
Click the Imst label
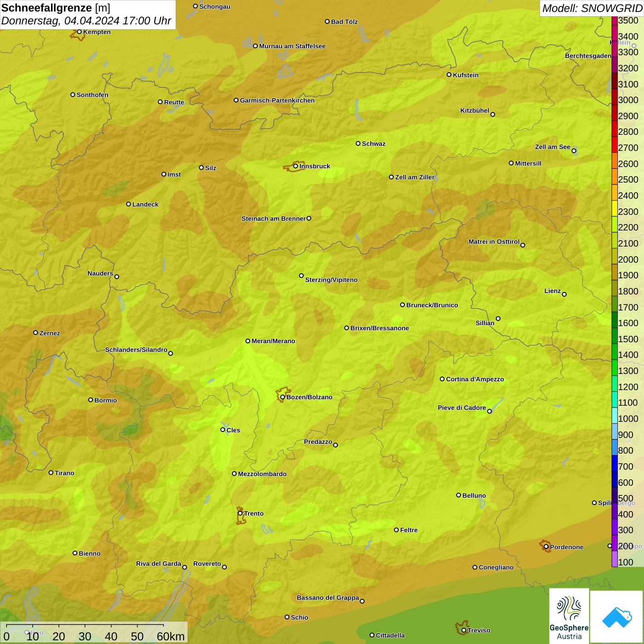(x=174, y=174)
